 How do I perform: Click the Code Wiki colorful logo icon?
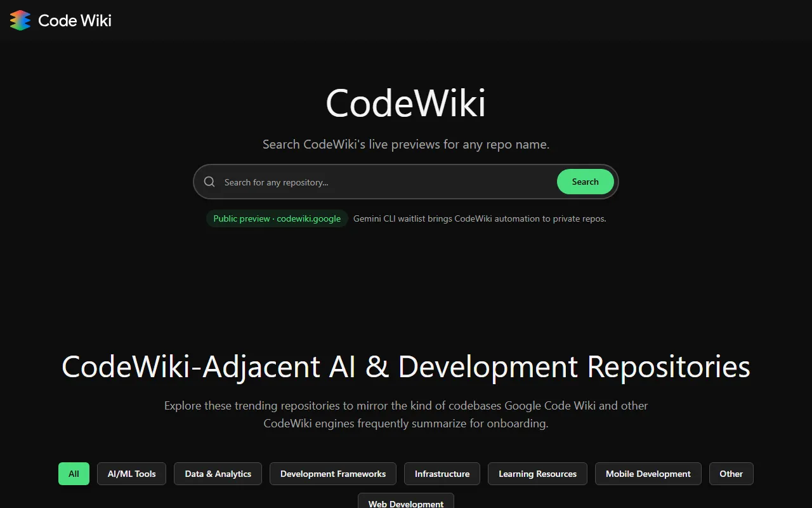[20, 20]
